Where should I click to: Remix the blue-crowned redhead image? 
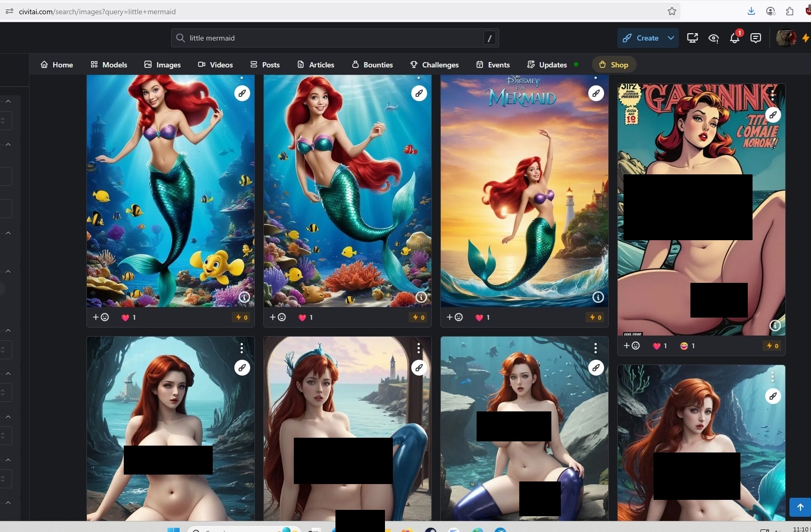click(419, 368)
